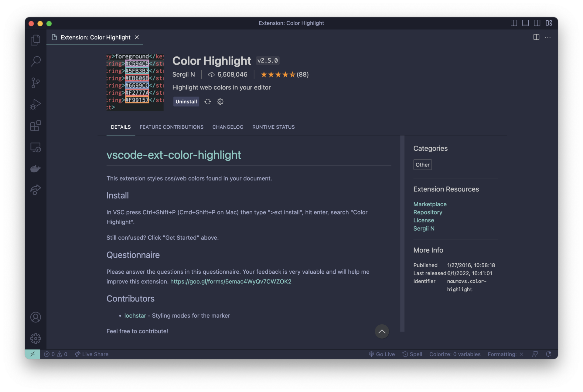Viewport: 583px width, 392px height.
Task: Close the Extension: Color Highlight tab
Action: (x=137, y=37)
